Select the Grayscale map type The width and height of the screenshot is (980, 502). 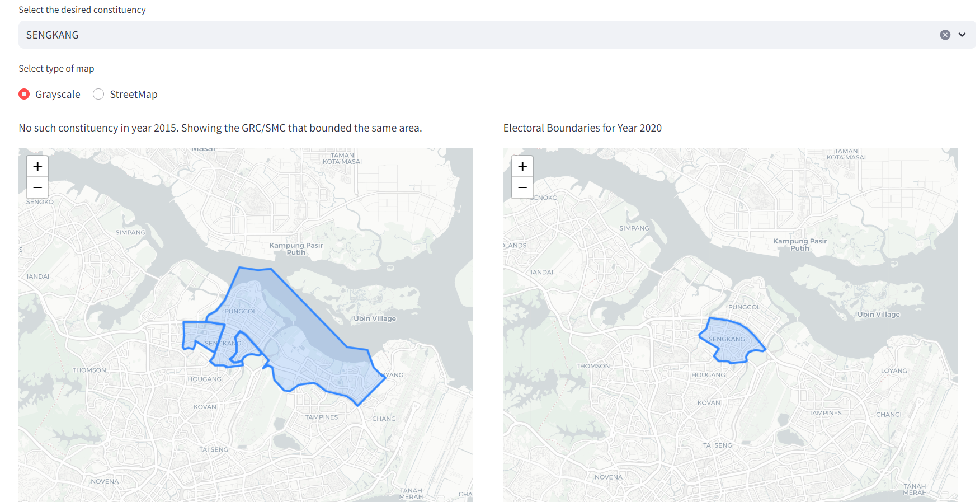click(x=24, y=94)
